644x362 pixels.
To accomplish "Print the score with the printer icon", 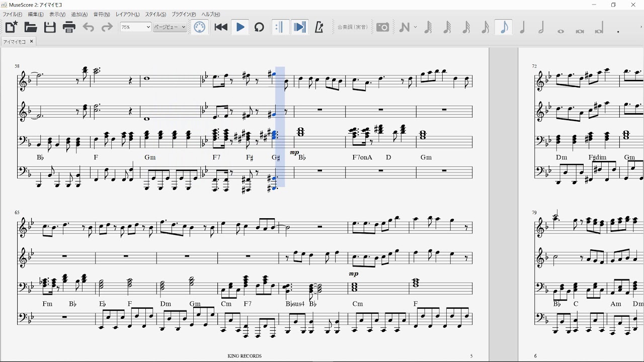I will tap(69, 27).
